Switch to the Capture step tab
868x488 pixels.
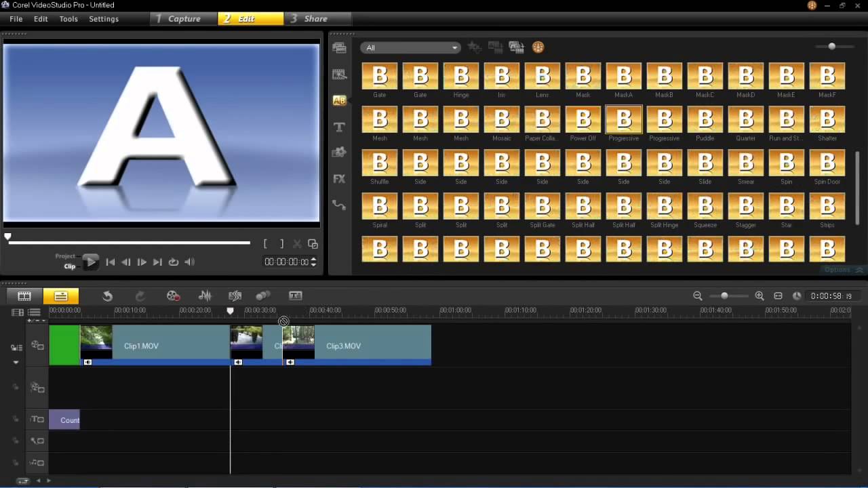tap(184, 19)
